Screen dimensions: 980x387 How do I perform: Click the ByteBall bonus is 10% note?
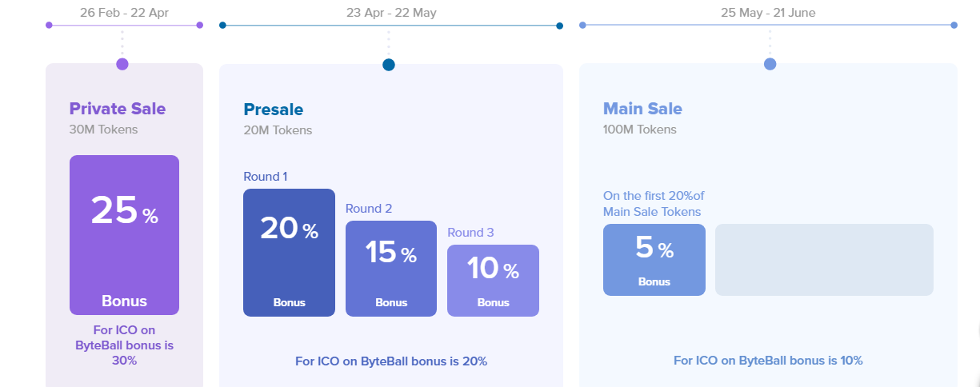coord(768,361)
